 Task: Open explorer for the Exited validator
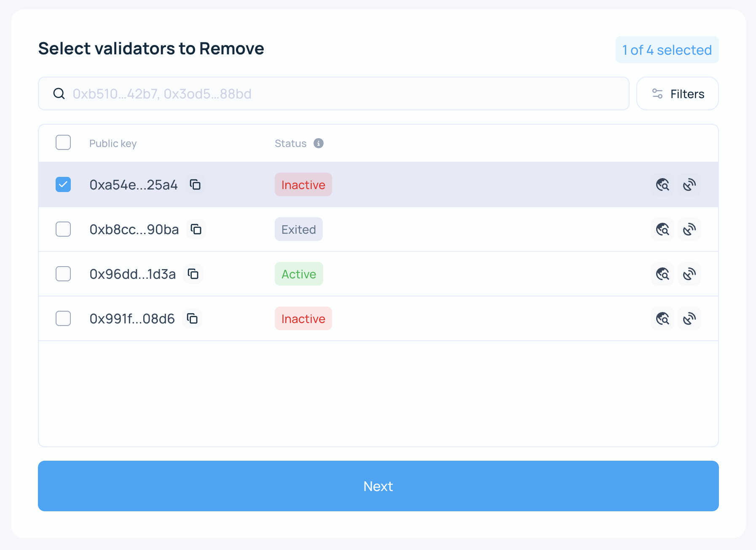662,229
